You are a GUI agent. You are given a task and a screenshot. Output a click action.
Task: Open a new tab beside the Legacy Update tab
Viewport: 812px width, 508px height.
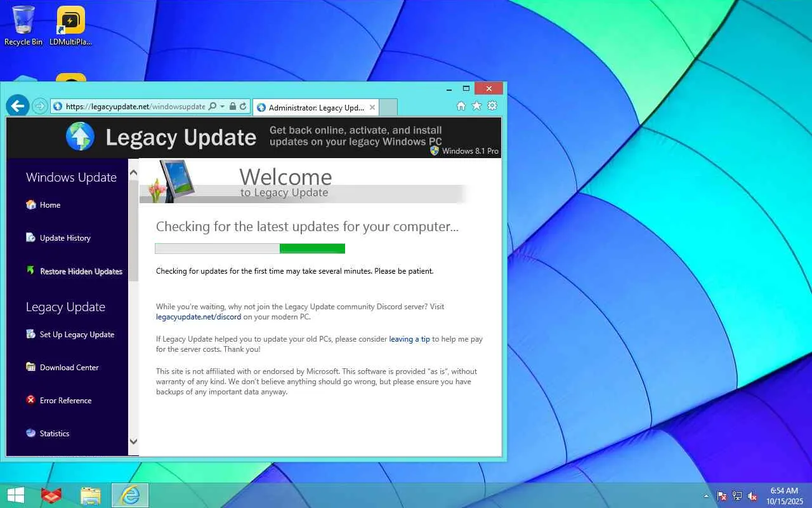click(x=388, y=107)
